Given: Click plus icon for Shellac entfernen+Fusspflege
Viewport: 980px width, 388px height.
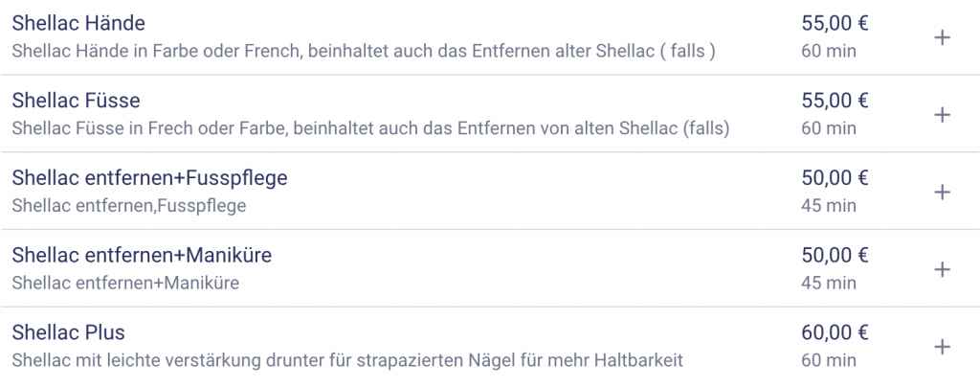Looking at the screenshot, I should click(x=942, y=192).
